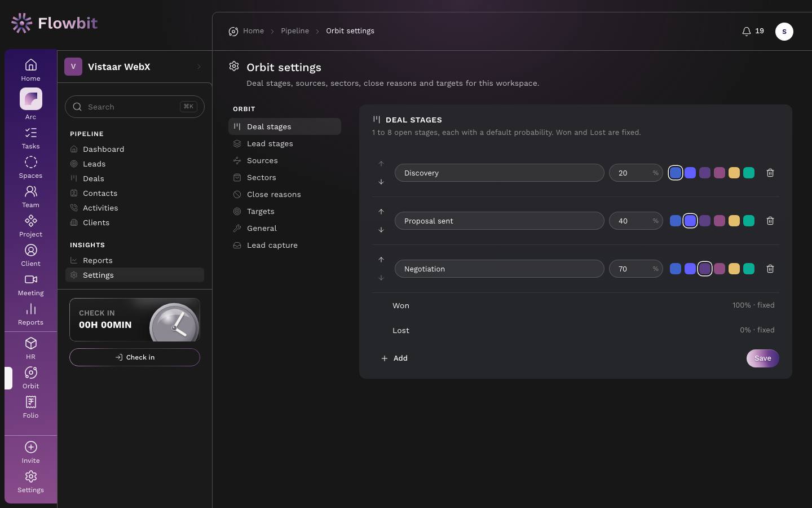Open Dashboard in Pipeline menu
This screenshot has height=508, width=812.
[135, 149]
